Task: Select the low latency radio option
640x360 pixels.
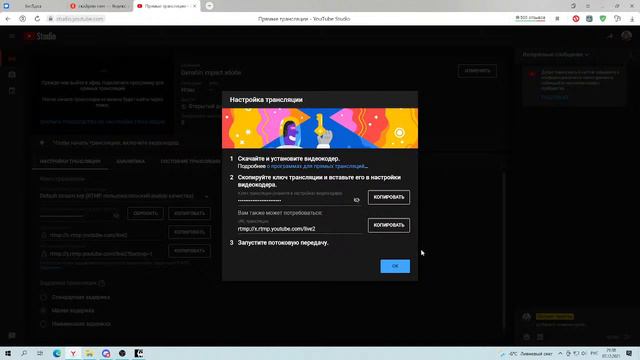Action: [x=43, y=311]
